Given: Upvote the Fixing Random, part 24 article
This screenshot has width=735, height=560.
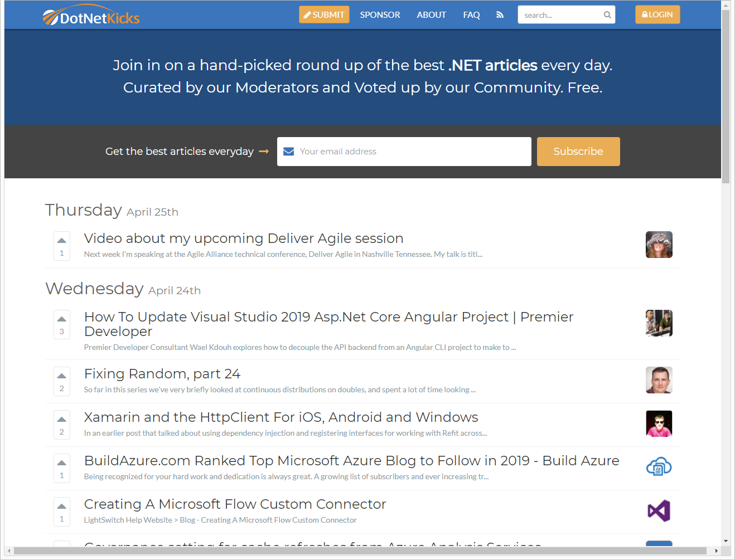Looking at the screenshot, I should [x=62, y=376].
